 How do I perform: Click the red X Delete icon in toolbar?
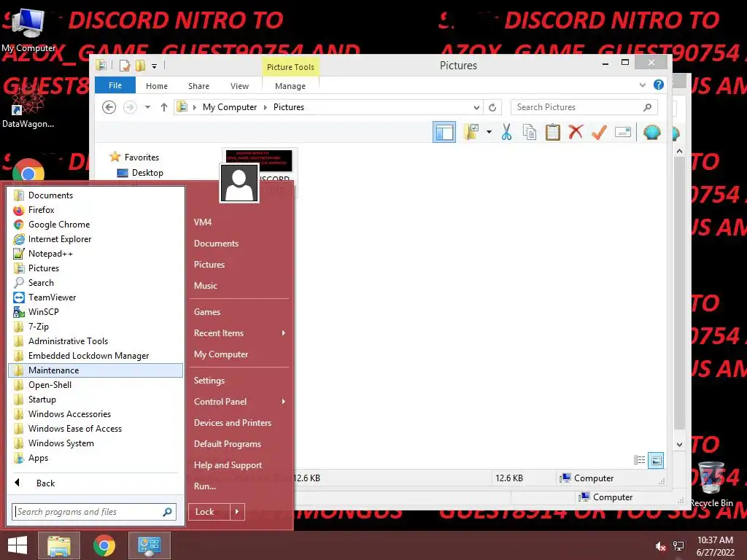[x=576, y=131]
